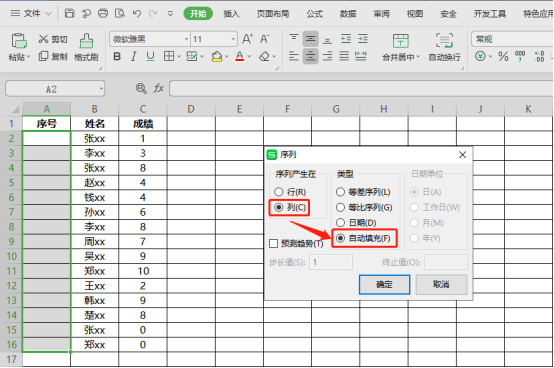This screenshot has height=368, width=554.
Task: Click cell containing 吴xx
Action: coord(95,256)
